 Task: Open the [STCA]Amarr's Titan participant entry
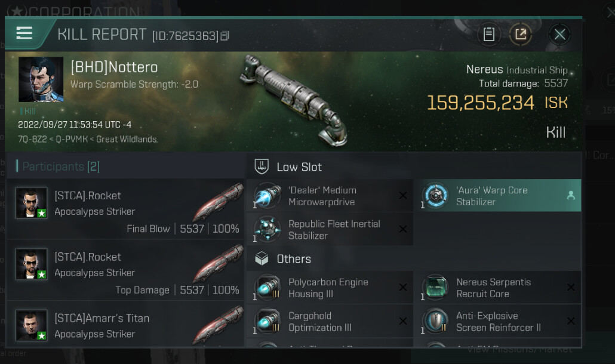coord(125,326)
